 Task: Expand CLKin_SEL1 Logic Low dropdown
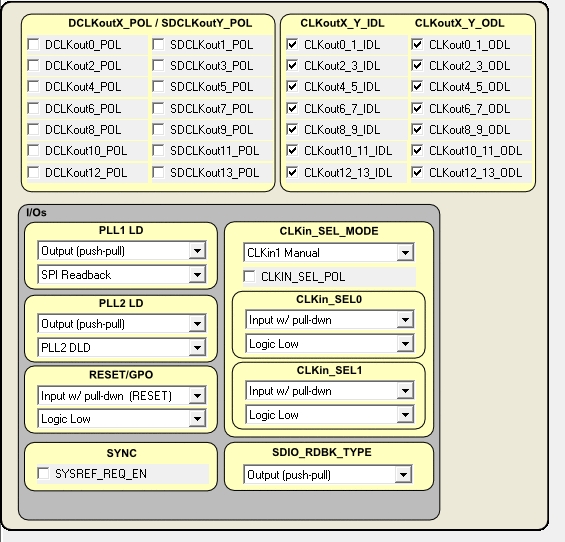click(x=330, y=414)
